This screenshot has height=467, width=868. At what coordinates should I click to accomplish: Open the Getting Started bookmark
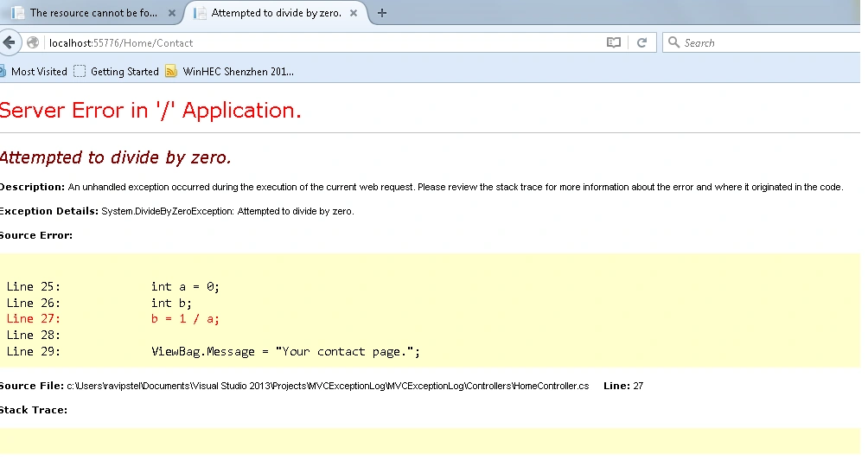[x=116, y=72]
